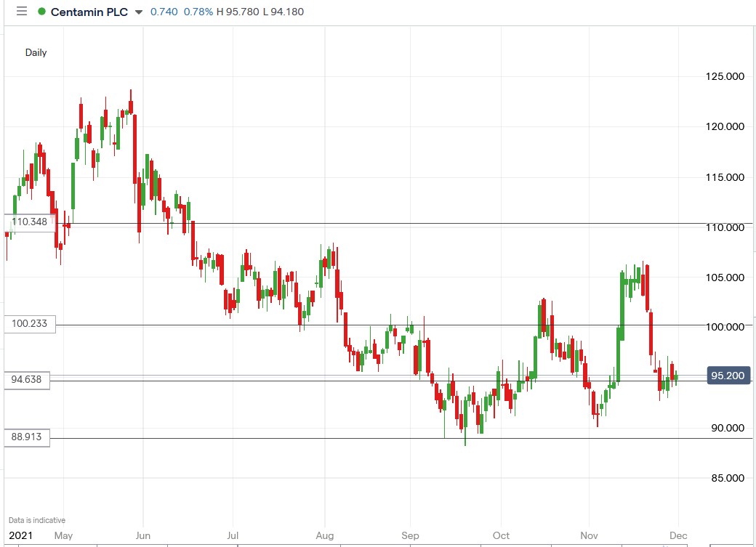Click the Oct label on time axis
This screenshot has width=756, height=547.
[501, 535]
